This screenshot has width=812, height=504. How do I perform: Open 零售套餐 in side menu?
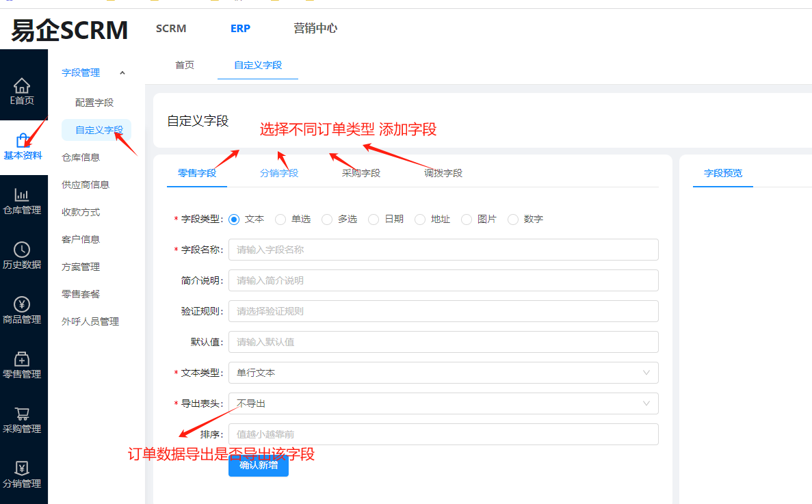[81, 294]
